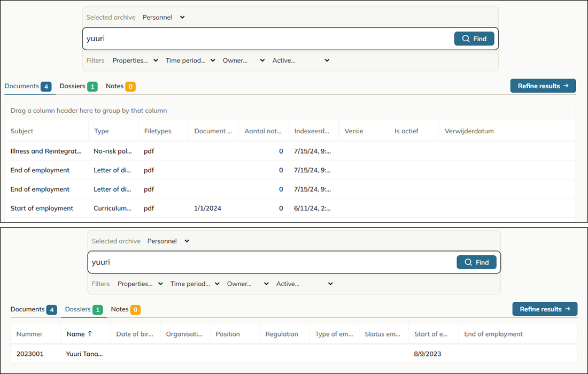Click the Find button in upper search bar
Viewport: 588px width, 374px height.
coord(474,39)
